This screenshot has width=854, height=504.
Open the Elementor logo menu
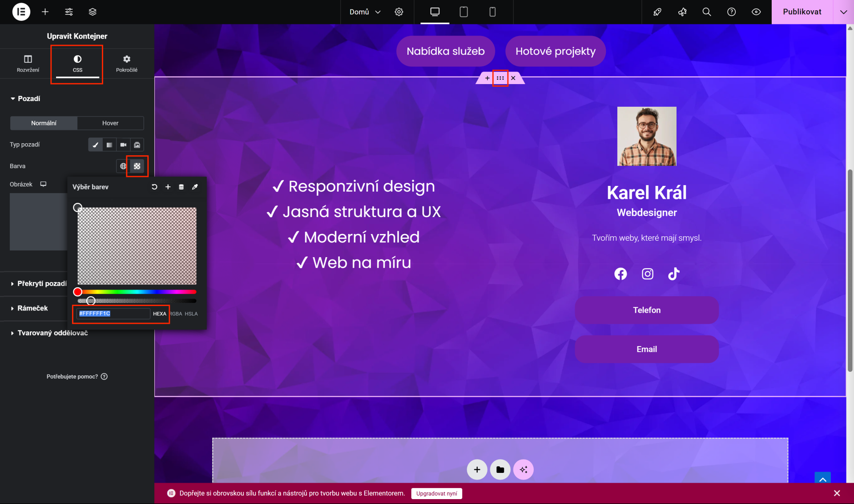click(21, 12)
